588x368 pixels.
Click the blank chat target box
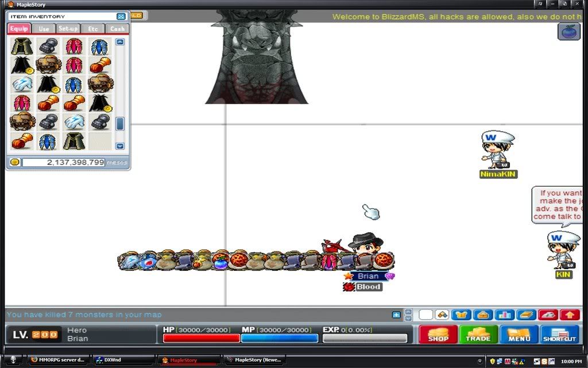coord(425,315)
